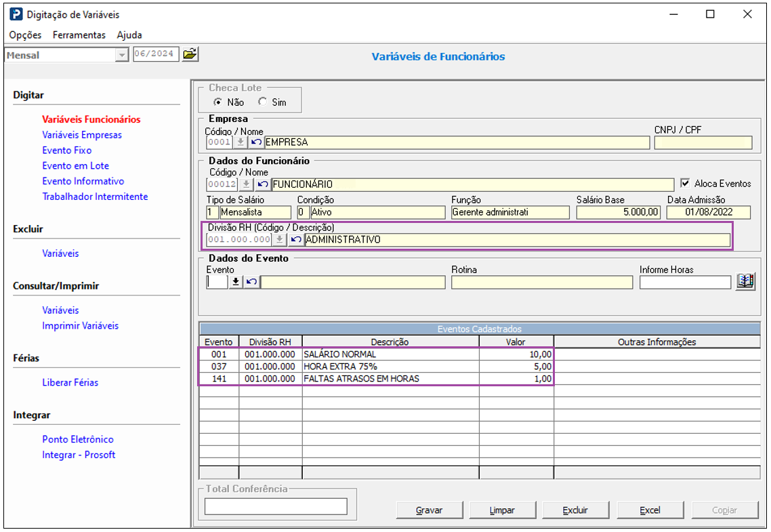Click the Gravar button
The width and height of the screenshot is (771, 532).
tap(430, 510)
